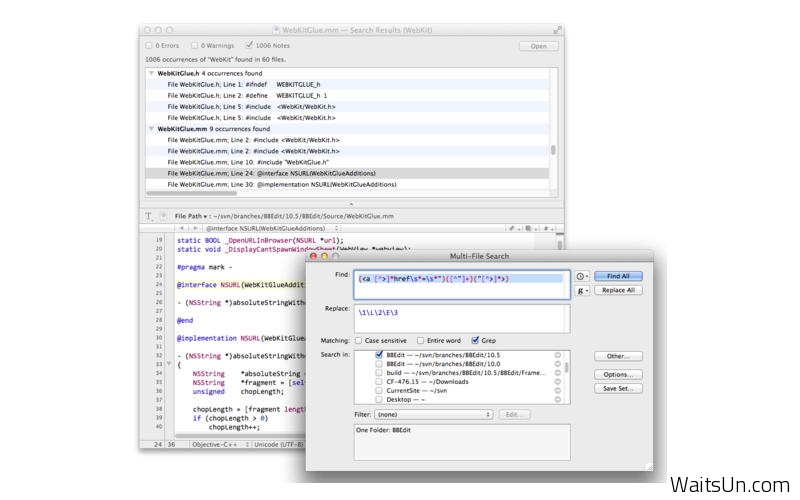800x500 pixels.
Task: Click the text options 'T' icon
Action: click(x=148, y=216)
